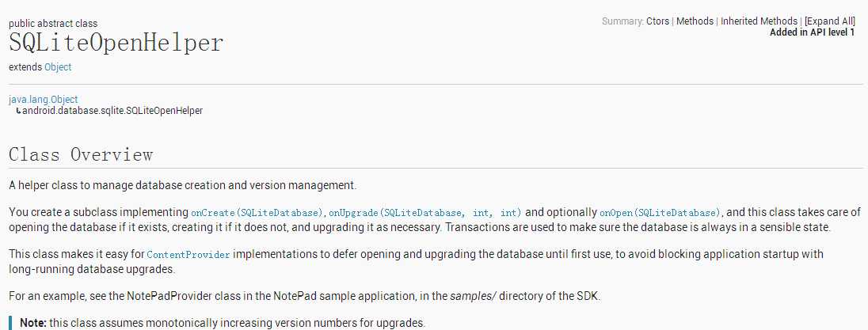Screen dimensions: 868x330
Task: Open the Object link after 'extends'
Action: pyautogui.click(x=58, y=67)
